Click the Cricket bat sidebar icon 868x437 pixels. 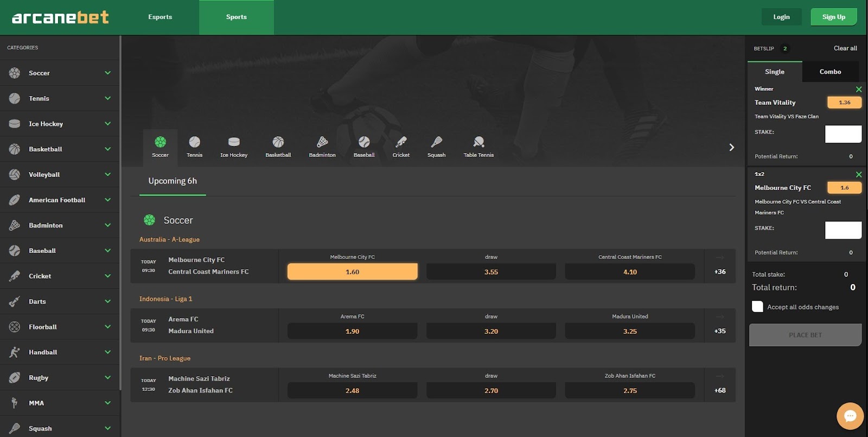pyautogui.click(x=15, y=276)
